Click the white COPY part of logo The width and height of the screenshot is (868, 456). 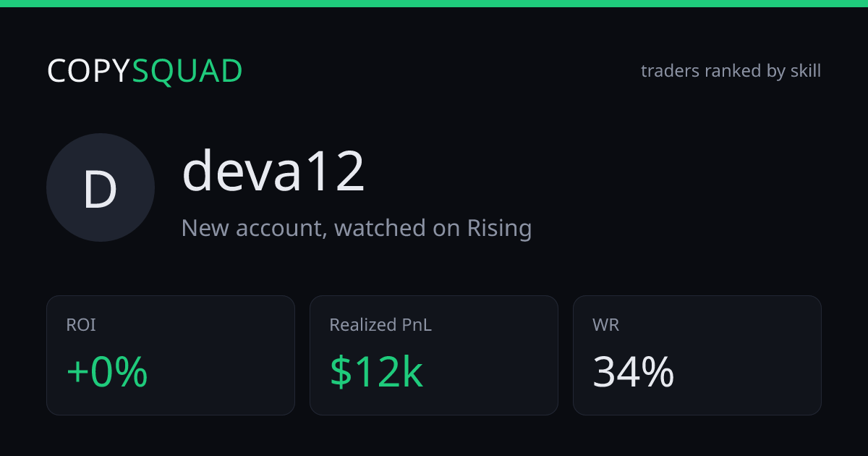point(89,71)
